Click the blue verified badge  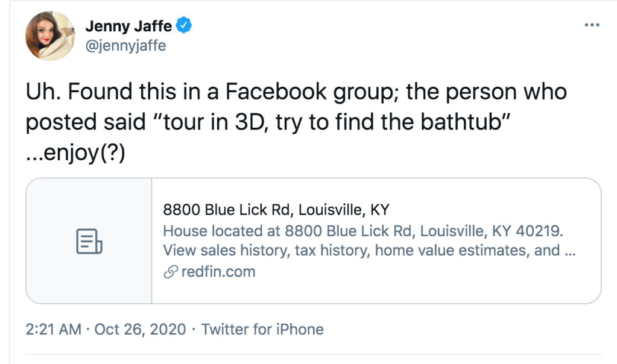184,26
